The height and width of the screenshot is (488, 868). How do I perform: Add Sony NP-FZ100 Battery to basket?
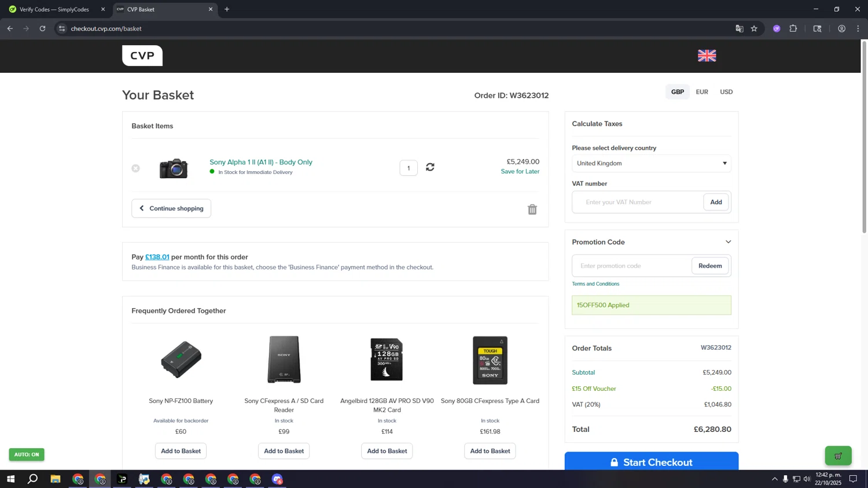[x=181, y=451]
